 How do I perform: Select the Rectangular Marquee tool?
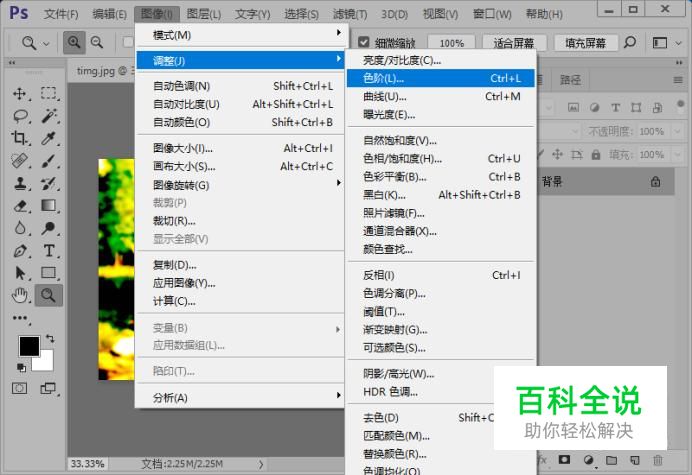(48, 93)
